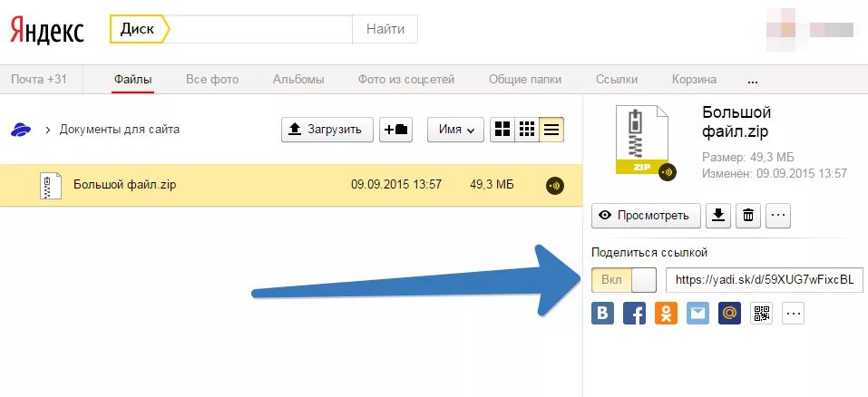
Task: Open the Альбомы tab
Action: point(298,79)
